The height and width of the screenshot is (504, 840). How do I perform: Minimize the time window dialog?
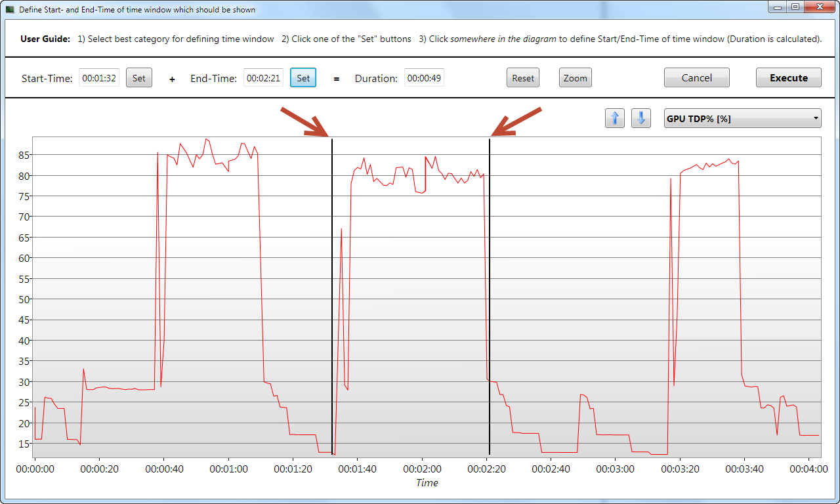coord(778,7)
